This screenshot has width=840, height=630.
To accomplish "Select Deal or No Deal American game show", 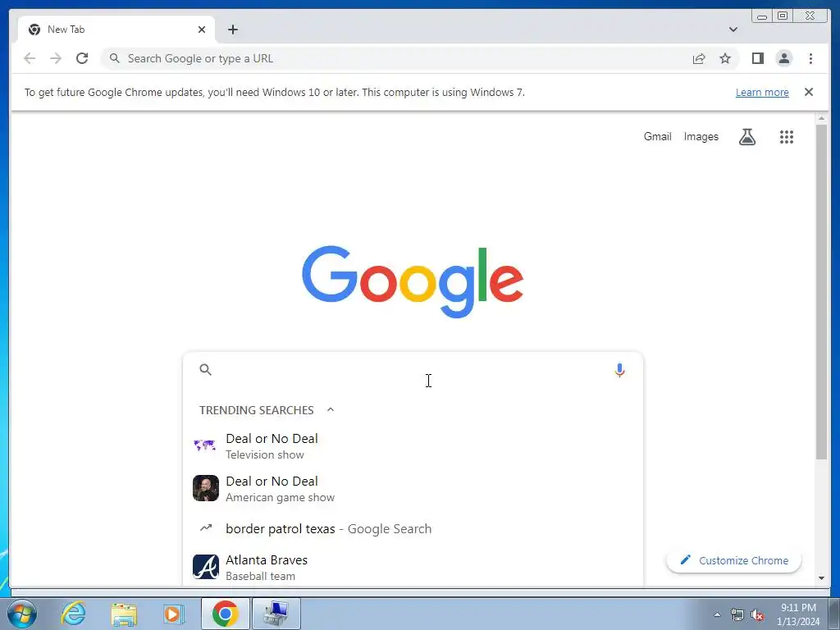I will coord(413,489).
